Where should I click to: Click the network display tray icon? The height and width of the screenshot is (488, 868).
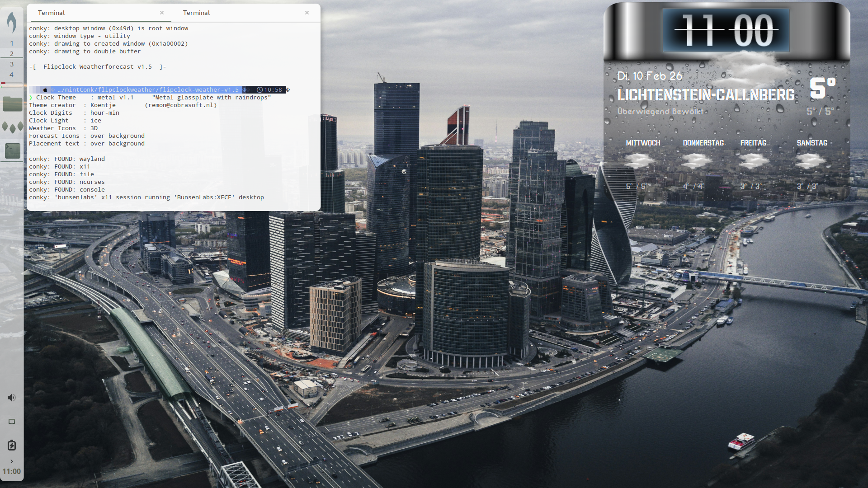12,422
